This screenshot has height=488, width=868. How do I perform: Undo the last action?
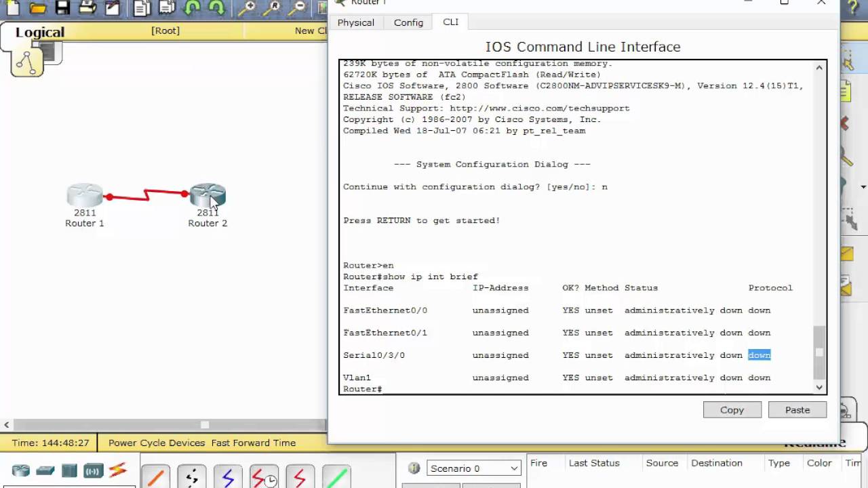coord(192,8)
